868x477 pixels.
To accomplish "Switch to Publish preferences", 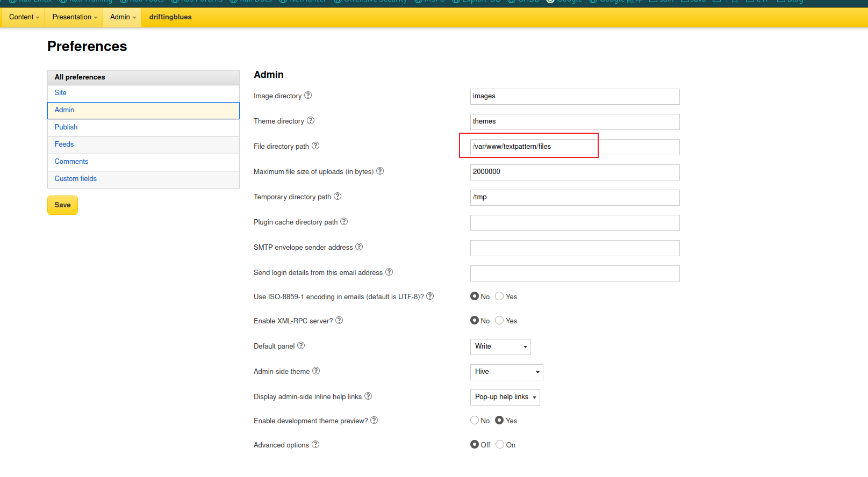I will coord(144,127).
